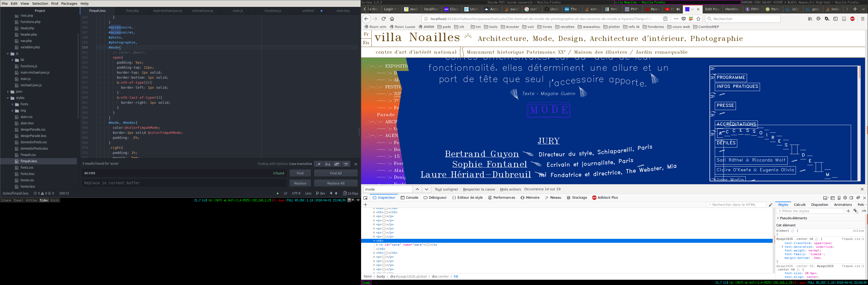Click the Replace in current buffer field
Screen dimensions: 868x285
[184, 183]
